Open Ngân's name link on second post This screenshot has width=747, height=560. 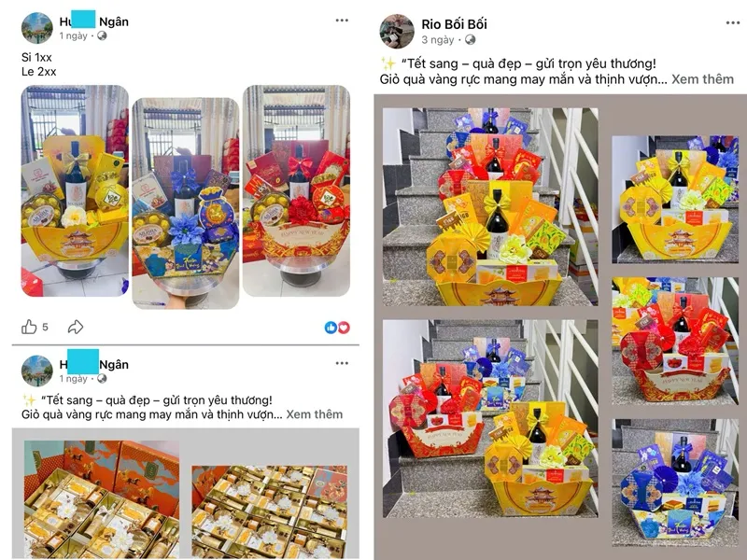point(94,364)
